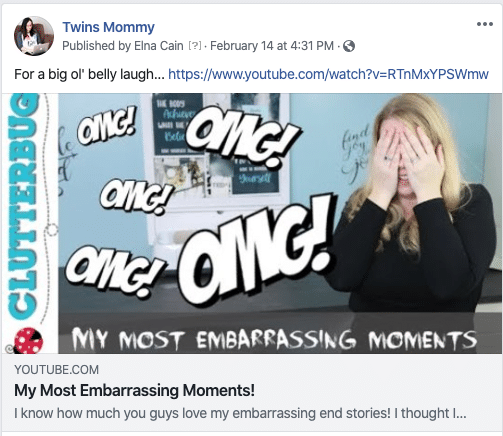The width and height of the screenshot is (503, 436).
Task: Open the My Most Embarrassing Moments! link title
Action: coord(134,390)
